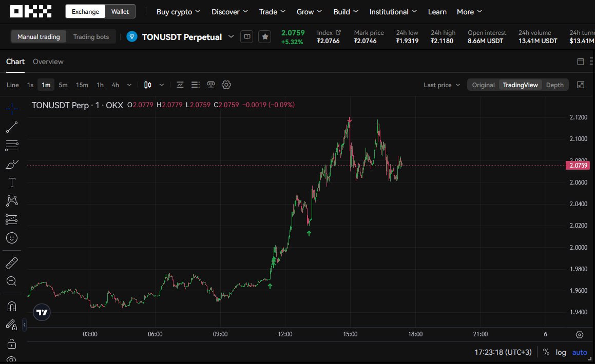Expand the More menu
The width and height of the screenshot is (595, 364).
(x=469, y=12)
